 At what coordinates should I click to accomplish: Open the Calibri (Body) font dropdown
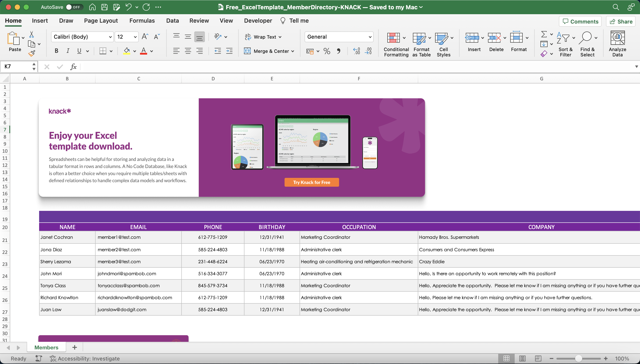(110, 37)
